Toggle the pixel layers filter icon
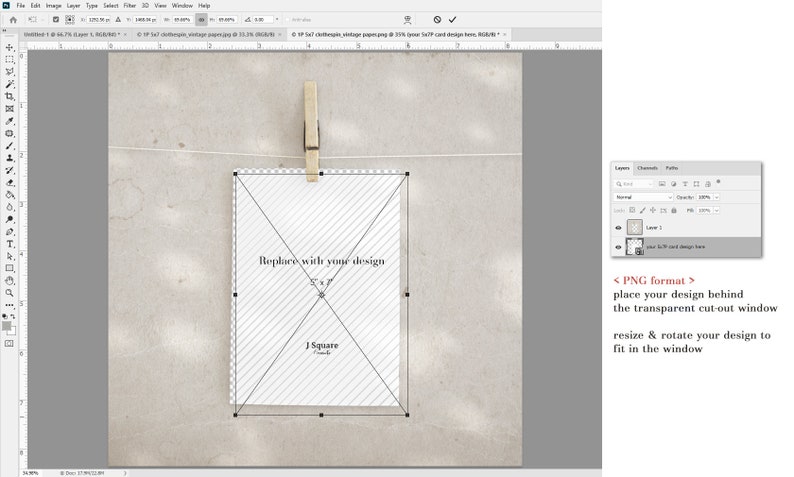 tap(662, 184)
